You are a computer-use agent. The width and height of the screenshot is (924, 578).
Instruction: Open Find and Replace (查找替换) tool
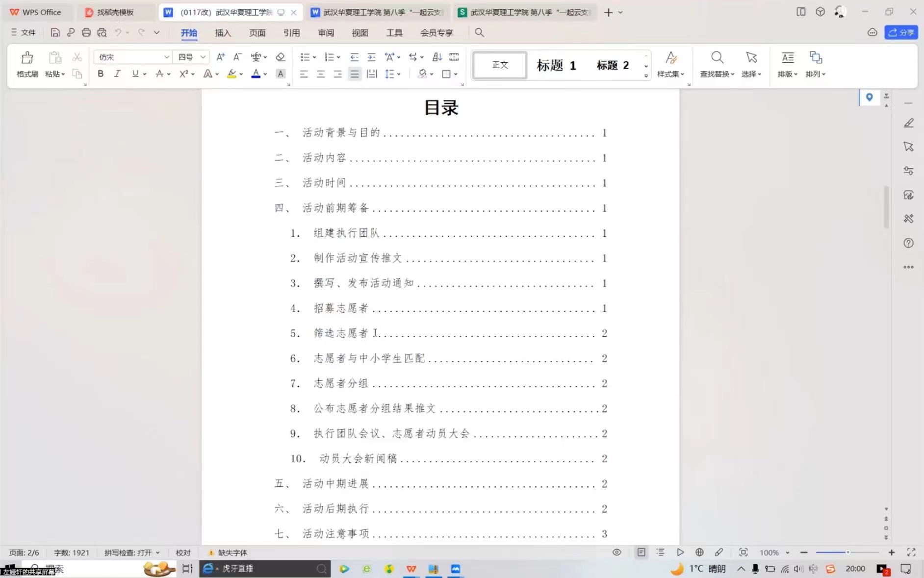(x=717, y=64)
